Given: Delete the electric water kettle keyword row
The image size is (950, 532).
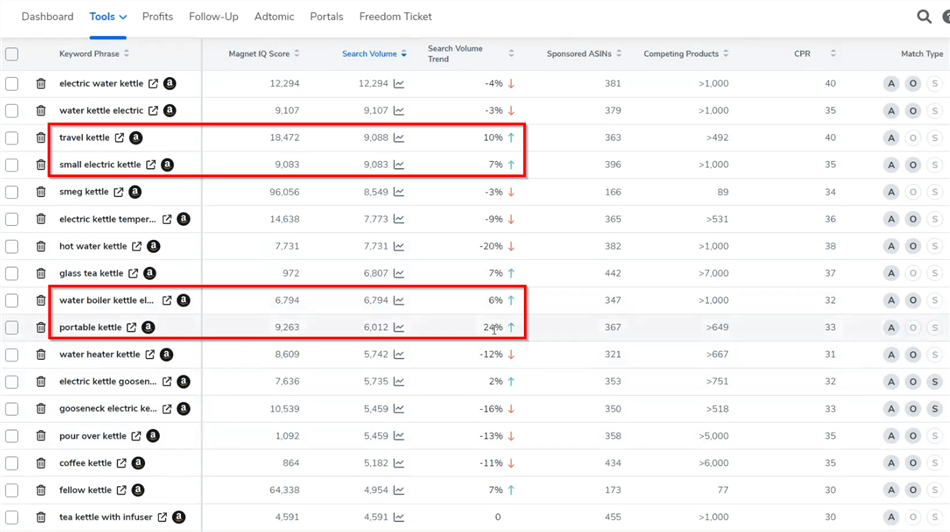Looking at the screenshot, I should tap(41, 84).
